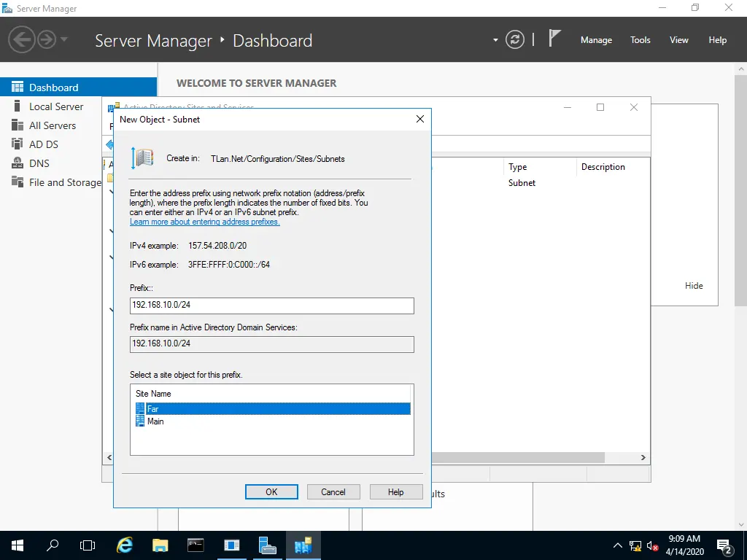Click into the Prefix input field

click(x=271, y=306)
